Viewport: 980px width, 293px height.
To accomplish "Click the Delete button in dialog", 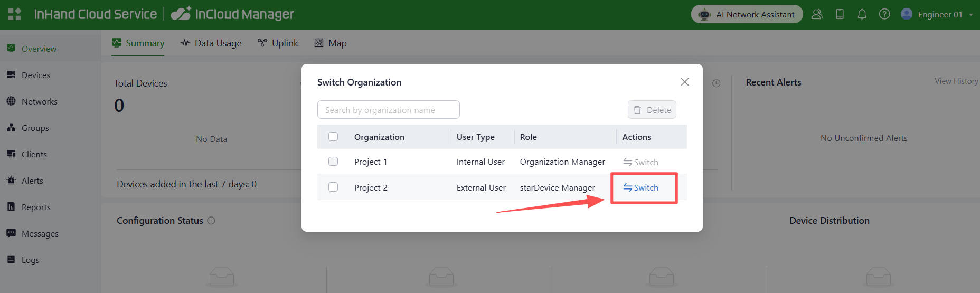I will (652, 110).
